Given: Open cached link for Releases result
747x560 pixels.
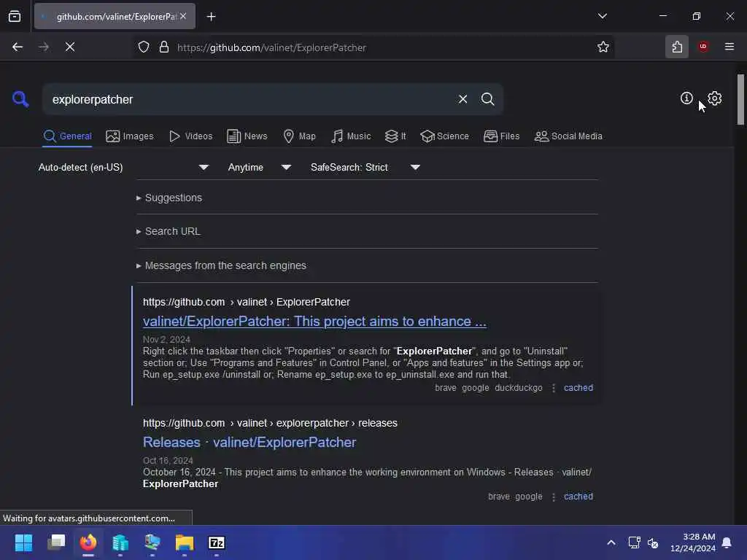Looking at the screenshot, I should 578,496.
